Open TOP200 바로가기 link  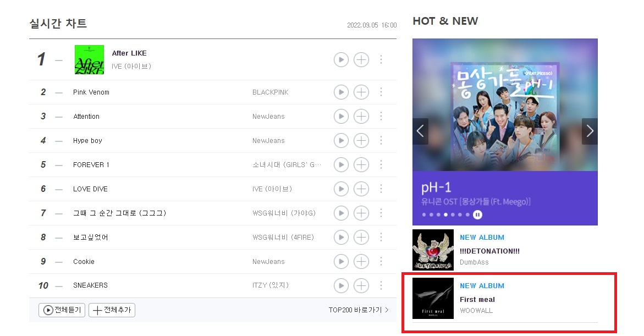359,310
